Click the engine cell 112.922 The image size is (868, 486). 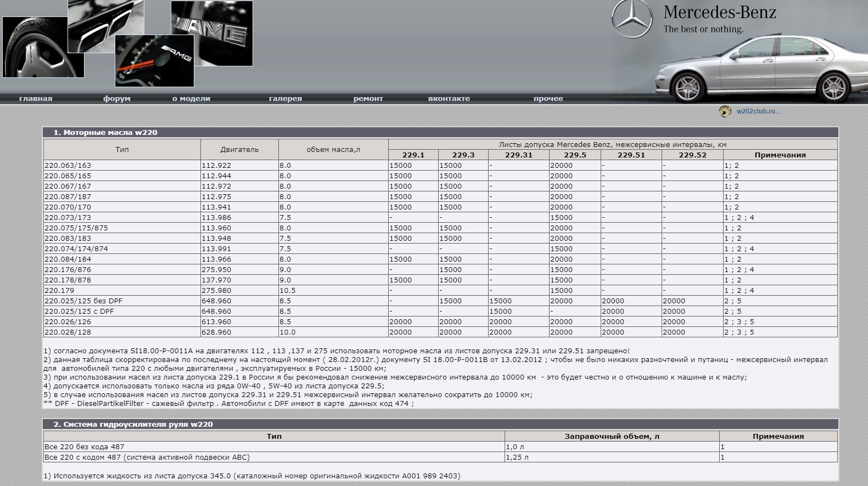pos(239,166)
